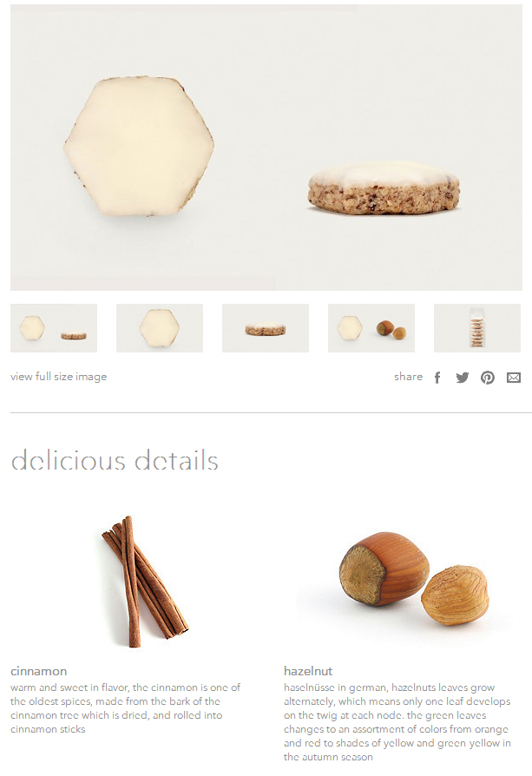
Task: Share this cookie on Facebook
Action: (437, 378)
